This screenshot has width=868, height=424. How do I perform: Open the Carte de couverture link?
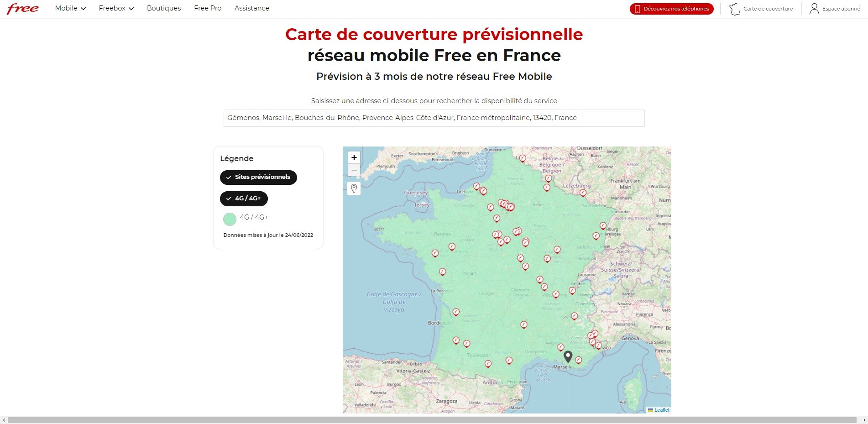pos(768,9)
